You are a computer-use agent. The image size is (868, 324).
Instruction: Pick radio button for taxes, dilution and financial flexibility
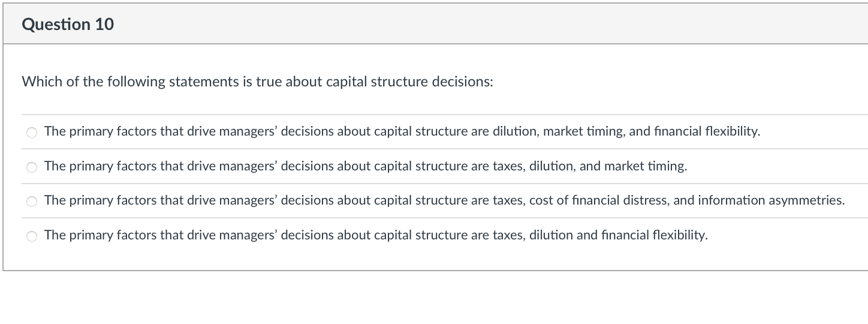[32, 236]
